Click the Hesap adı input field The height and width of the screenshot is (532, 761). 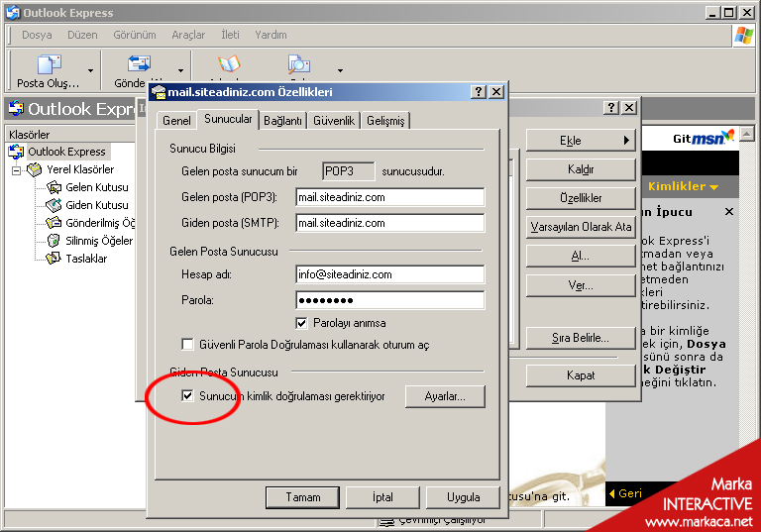point(389,274)
